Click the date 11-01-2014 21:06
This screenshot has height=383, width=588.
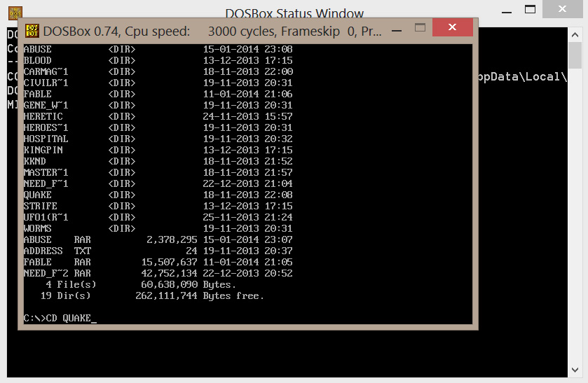click(x=248, y=94)
